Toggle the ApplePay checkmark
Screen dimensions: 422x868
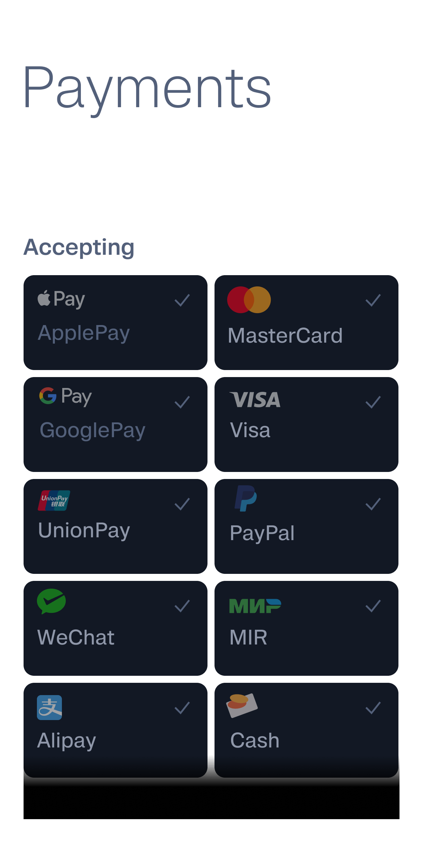coord(182,300)
